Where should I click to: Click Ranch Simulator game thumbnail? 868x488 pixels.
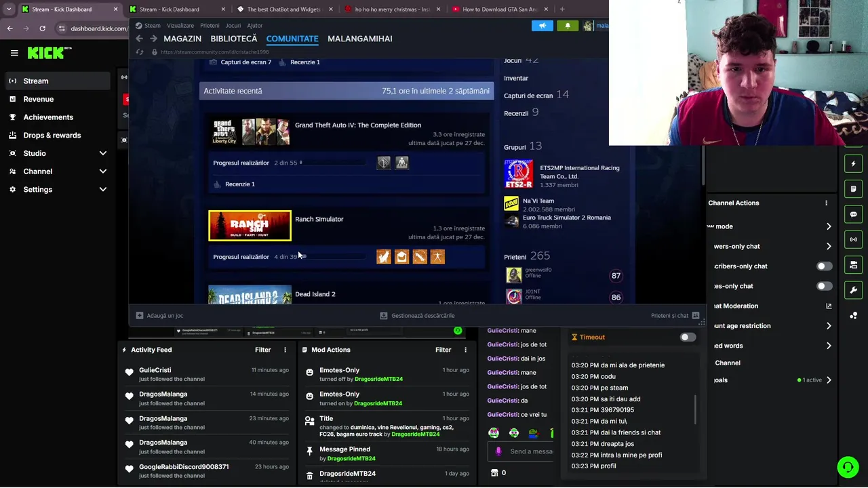point(250,226)
